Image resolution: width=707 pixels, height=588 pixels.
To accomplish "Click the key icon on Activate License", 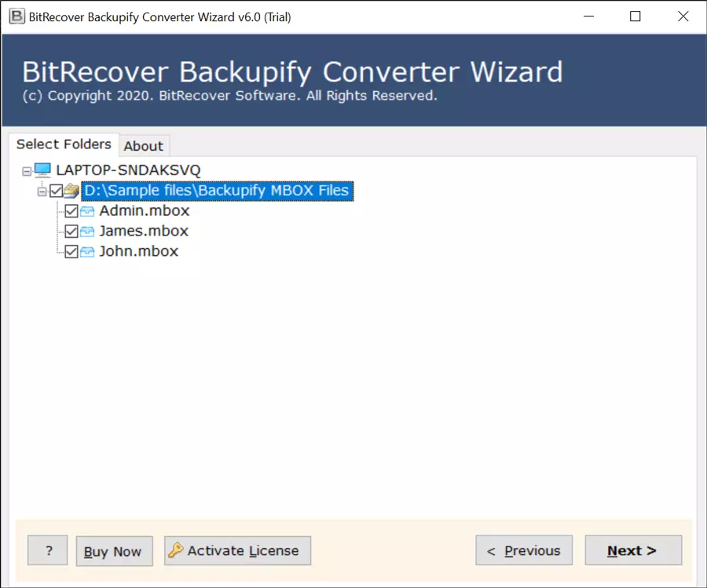I will (x=175, y=550).
